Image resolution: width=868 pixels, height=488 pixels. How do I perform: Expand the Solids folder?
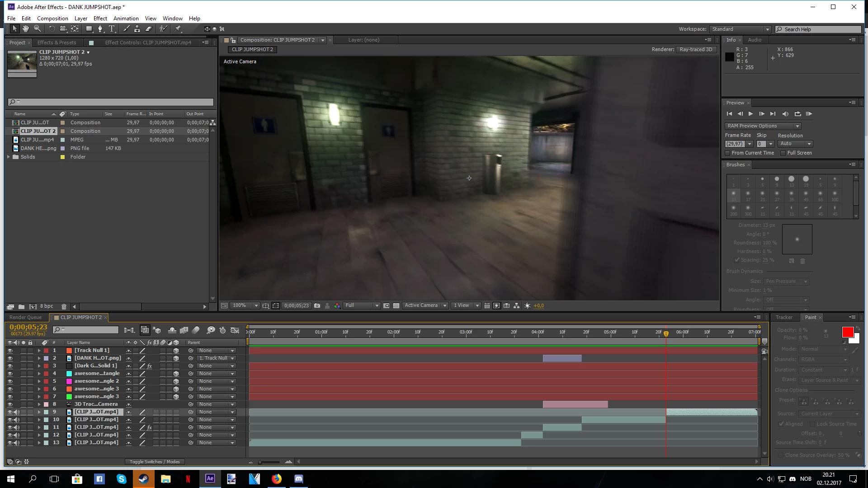click(9, 157)
